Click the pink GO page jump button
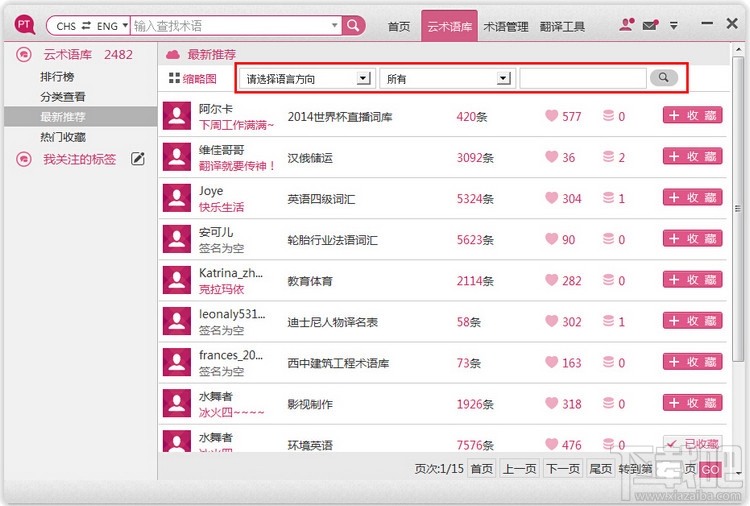 [x=710, y=470]
